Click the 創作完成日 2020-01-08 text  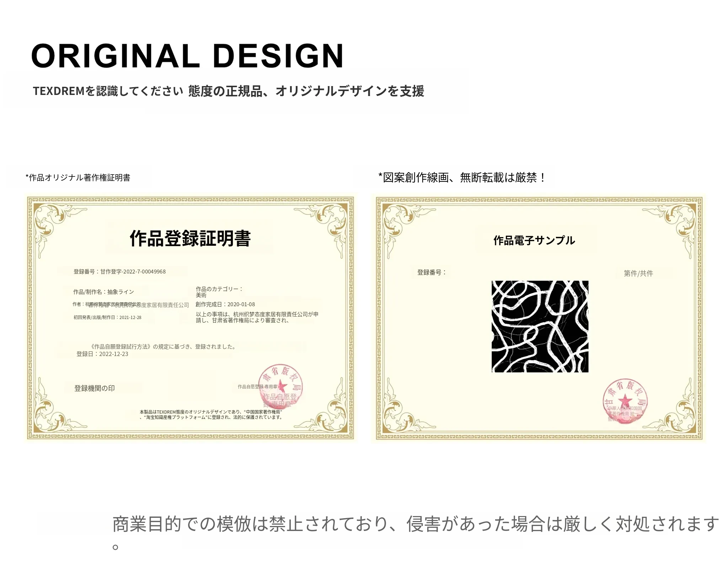[x=225, y=304]
